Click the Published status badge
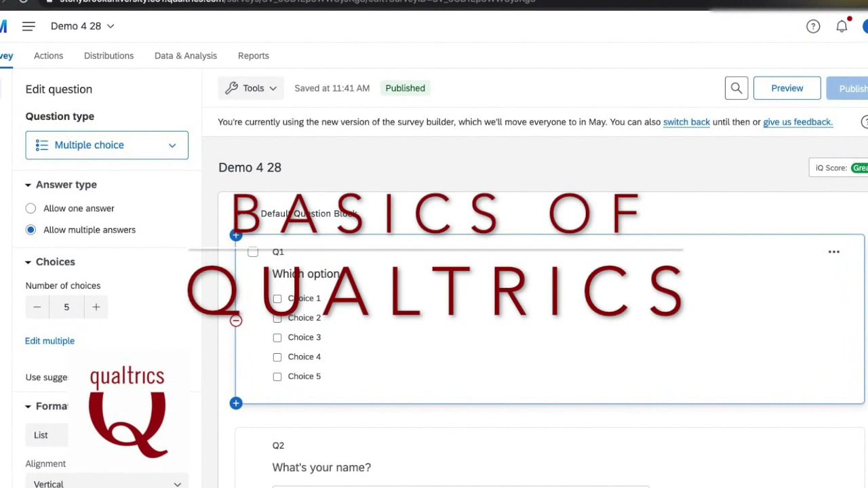Screen dimensions: 868x488 coord(405,88)
